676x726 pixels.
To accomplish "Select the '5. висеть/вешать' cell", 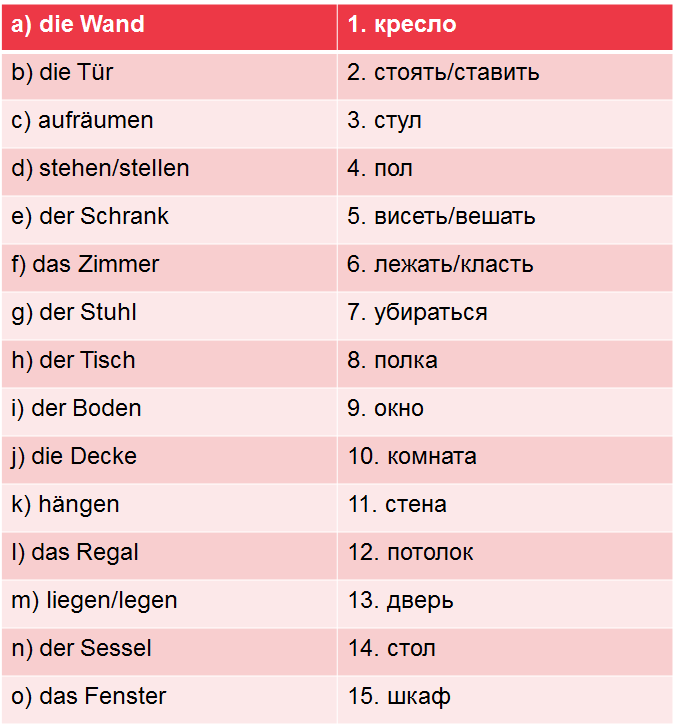I will click(x=505, y=217).
